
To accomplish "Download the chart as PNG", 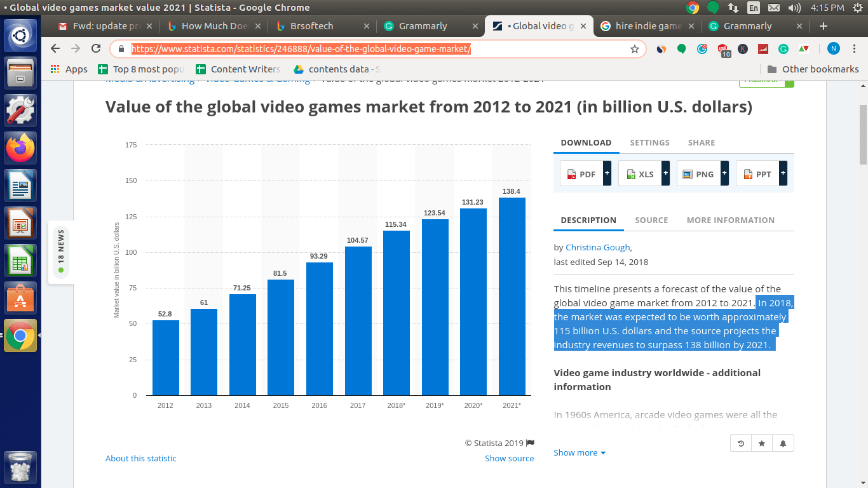I will 698,173.
